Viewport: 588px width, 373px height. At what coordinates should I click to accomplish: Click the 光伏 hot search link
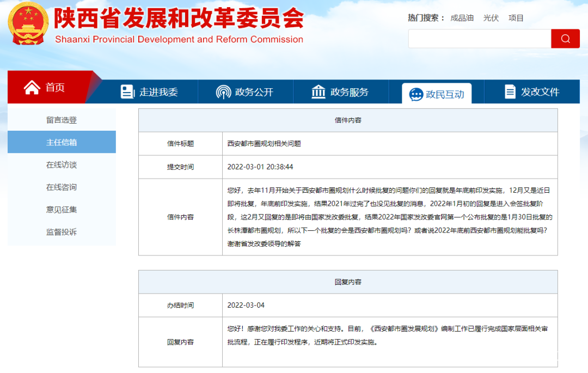tap(491, 18)
